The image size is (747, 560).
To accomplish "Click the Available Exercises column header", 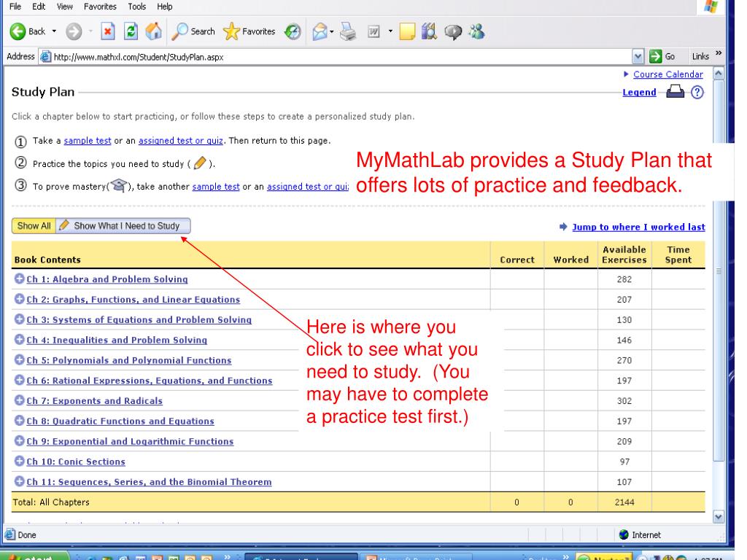I will (624, 254).
